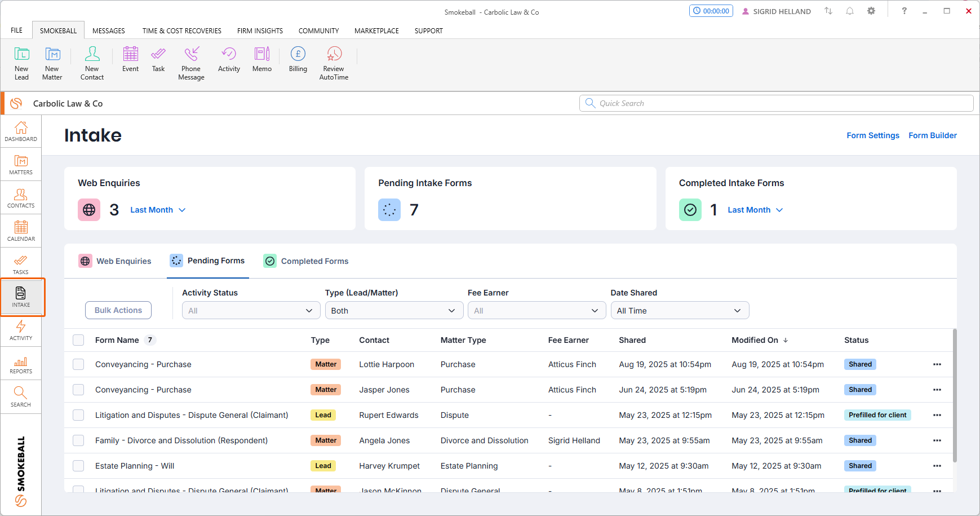Create a Memo from the ribbon
The width and height of the screenshot is (980, 516).
pyautogui.click(x=262, y=59)
